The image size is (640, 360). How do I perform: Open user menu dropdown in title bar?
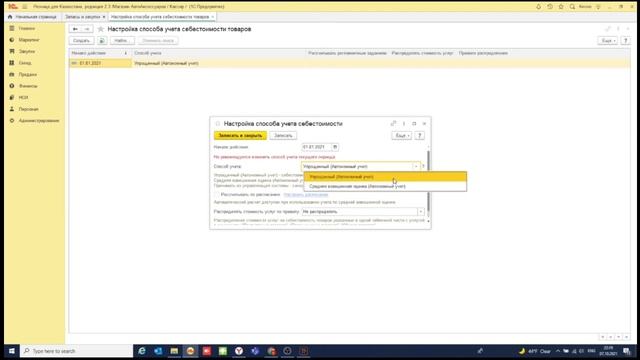pos(598,7)
